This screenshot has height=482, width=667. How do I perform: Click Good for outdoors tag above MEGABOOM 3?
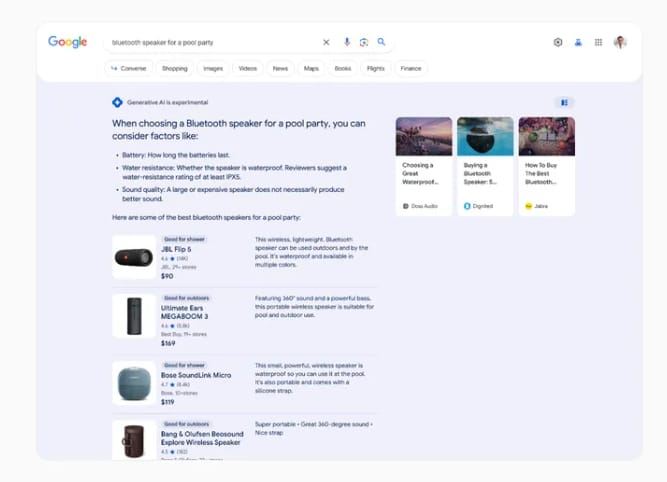click(186, 298)
